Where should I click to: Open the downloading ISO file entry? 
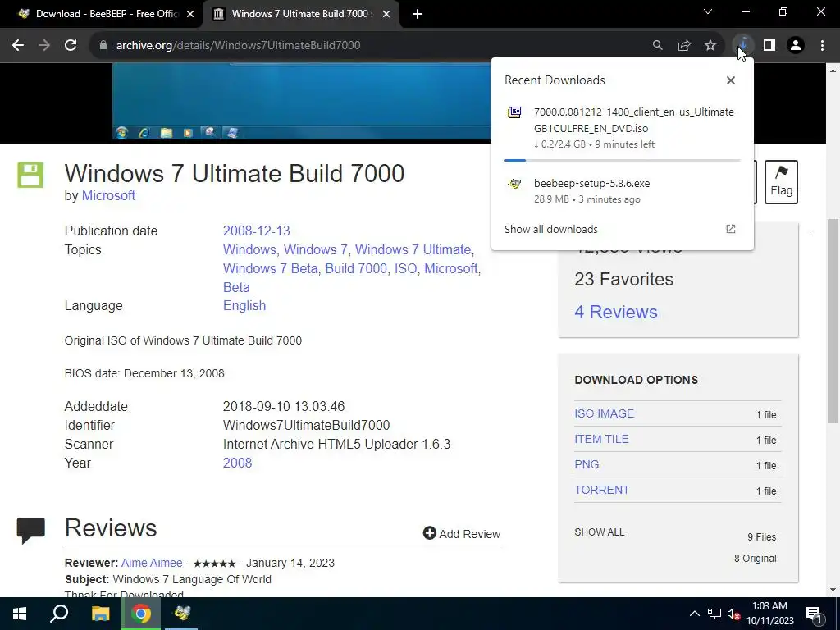(x=622, y=128)
